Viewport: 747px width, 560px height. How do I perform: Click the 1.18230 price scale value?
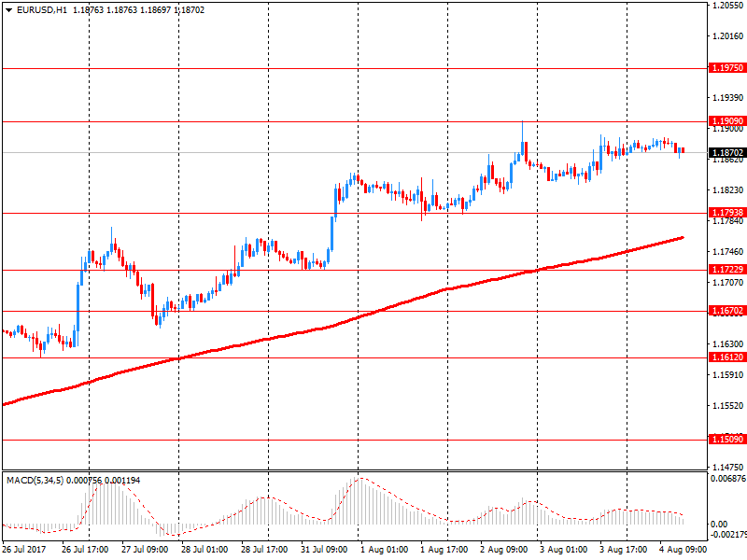click(728, 190)
